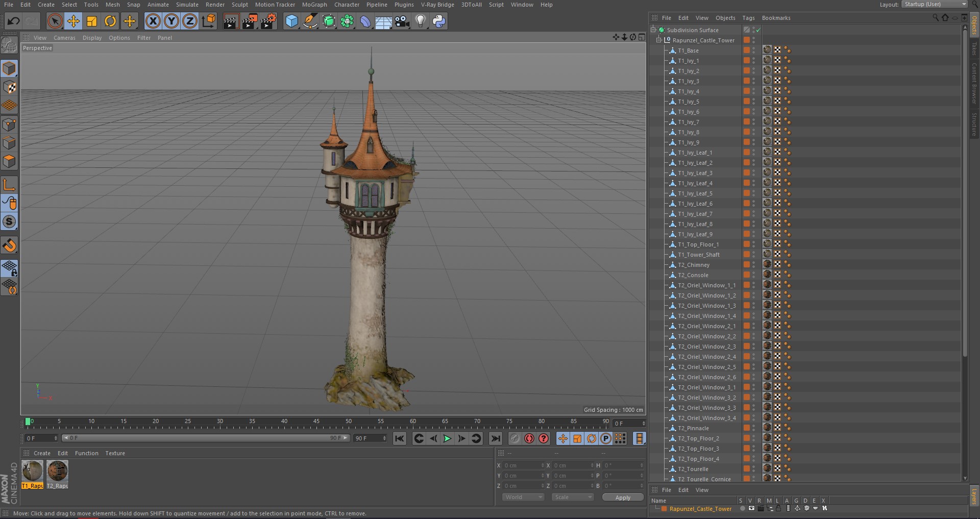Open the MoGraph menu
This screenshot has height=519, width=980.
coord(314,5)
